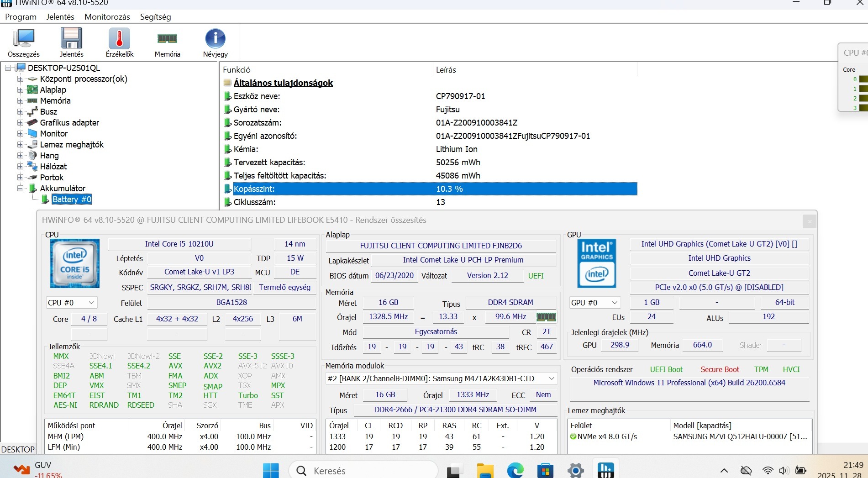Open the Monitorozás menu

[107, 17]
